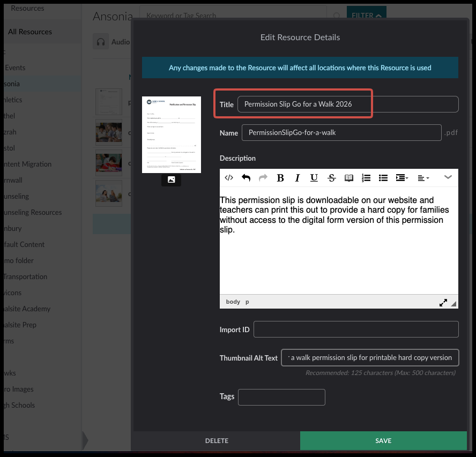Expand more editor toolbar options chevron

coord(448,177)
